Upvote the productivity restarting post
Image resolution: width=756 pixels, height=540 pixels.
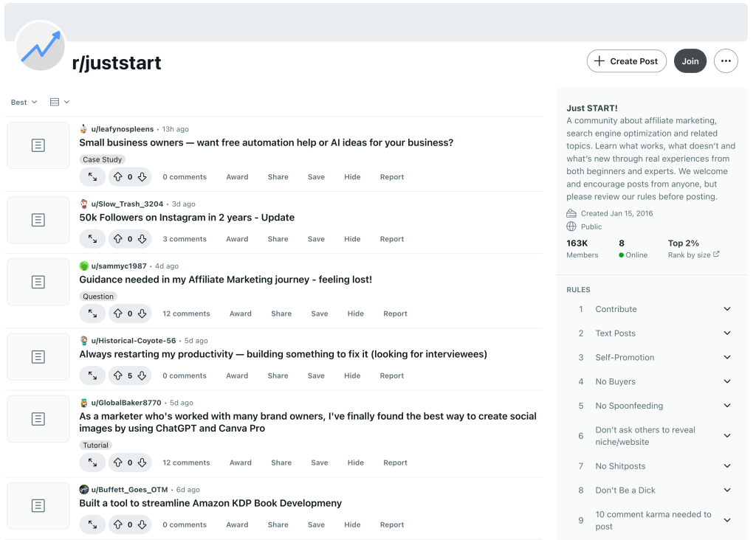coord(117,375)
